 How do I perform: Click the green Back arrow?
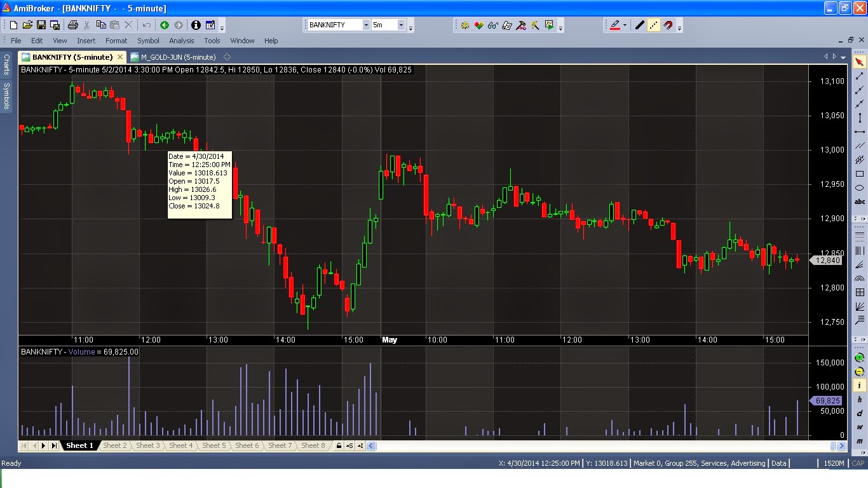(165, 25)
